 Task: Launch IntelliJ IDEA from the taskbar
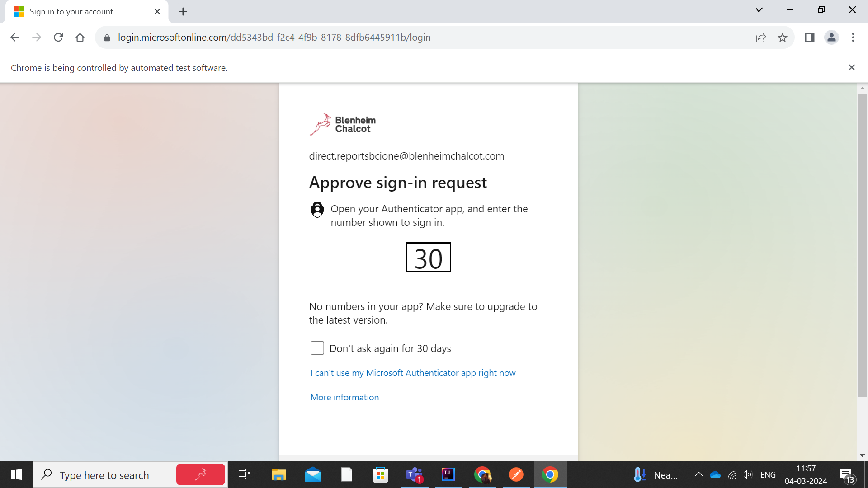(448, 474)
